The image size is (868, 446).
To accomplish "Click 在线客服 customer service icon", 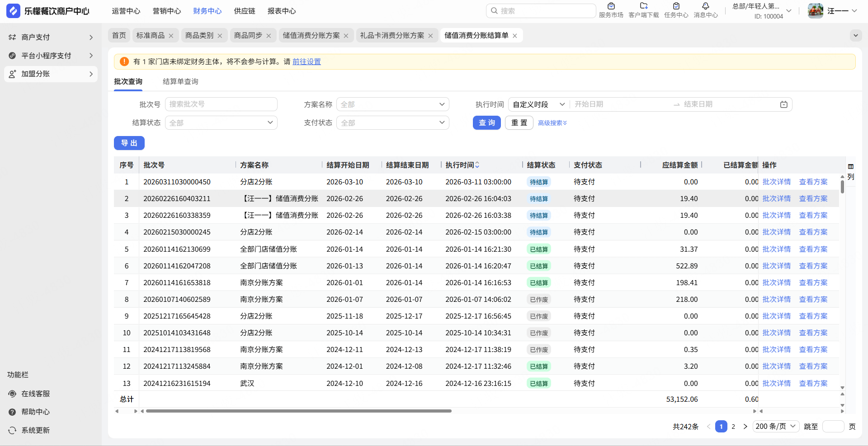I will [x=13, y=394].
